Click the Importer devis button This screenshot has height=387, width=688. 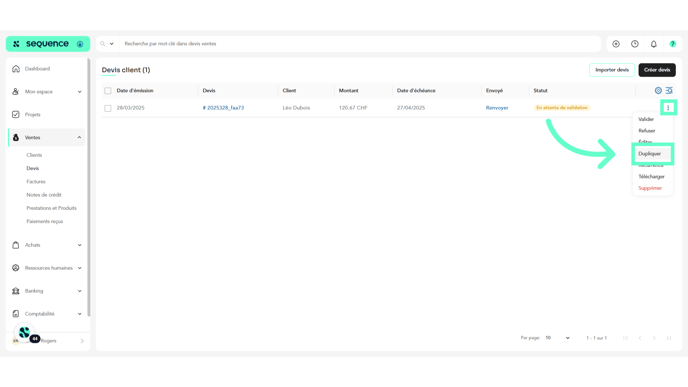pos(612,70)
